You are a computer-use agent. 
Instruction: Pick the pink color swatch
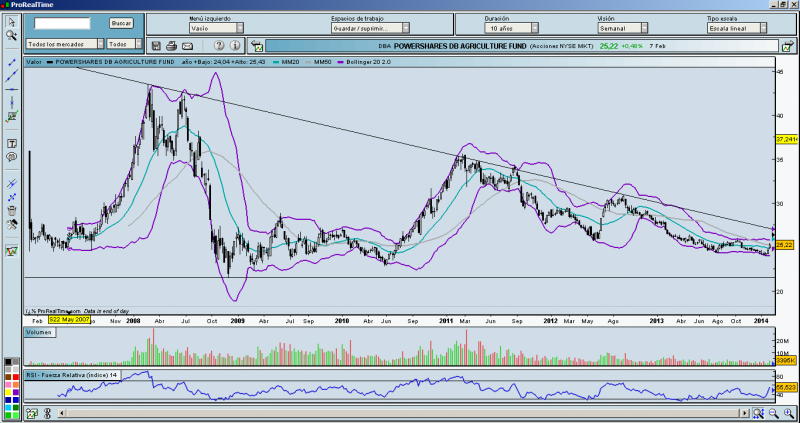(x=8, y=385)
